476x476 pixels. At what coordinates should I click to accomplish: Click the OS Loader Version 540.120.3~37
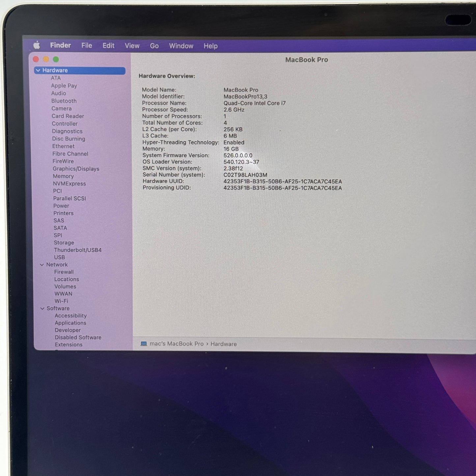(x=241, y=162)
